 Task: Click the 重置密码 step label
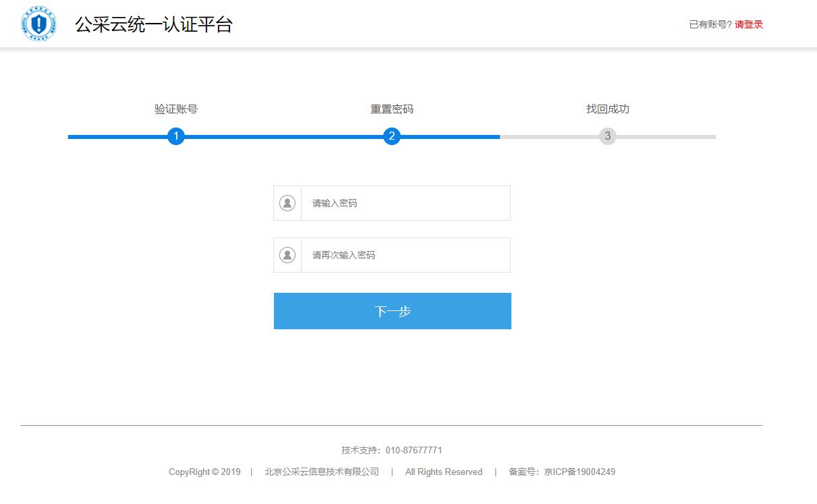[x=392, y=109]
